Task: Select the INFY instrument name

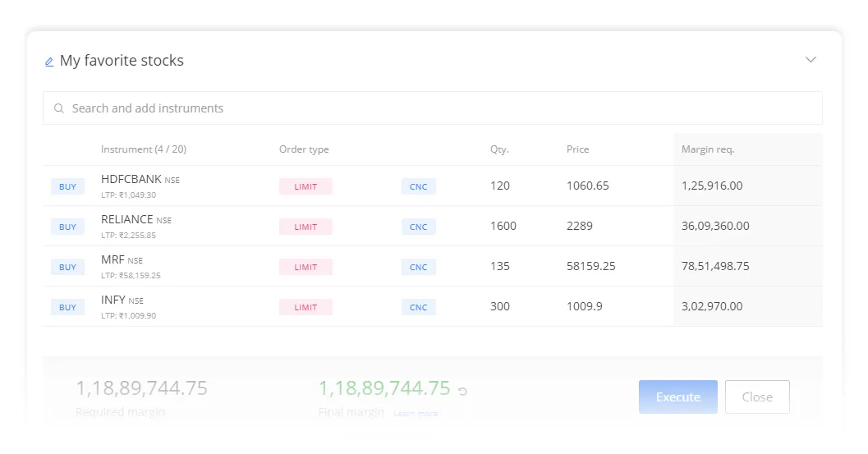Action: [x=113, y=300]
